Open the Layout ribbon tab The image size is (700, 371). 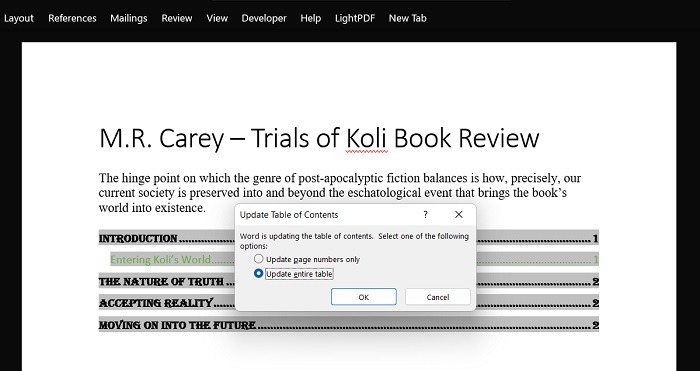[19, 18]
